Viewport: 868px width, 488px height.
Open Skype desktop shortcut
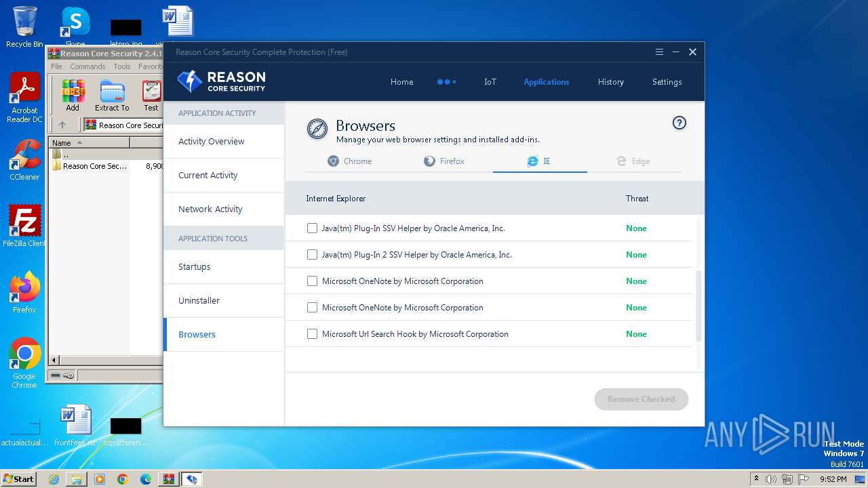coord(75,27)
